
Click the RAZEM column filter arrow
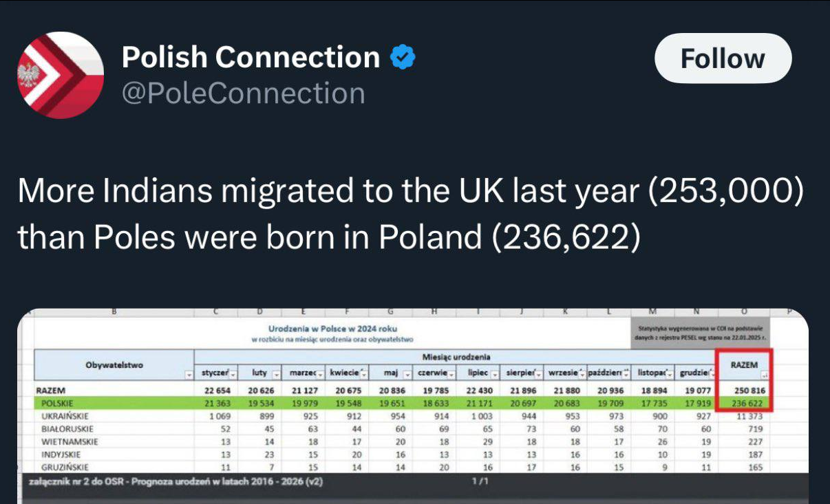point(765,375)
